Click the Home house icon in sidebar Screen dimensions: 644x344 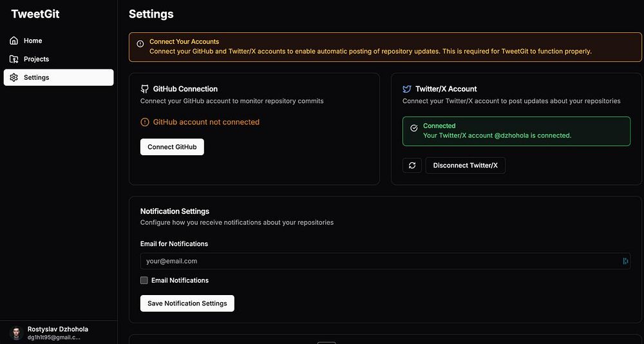point(14,41)
